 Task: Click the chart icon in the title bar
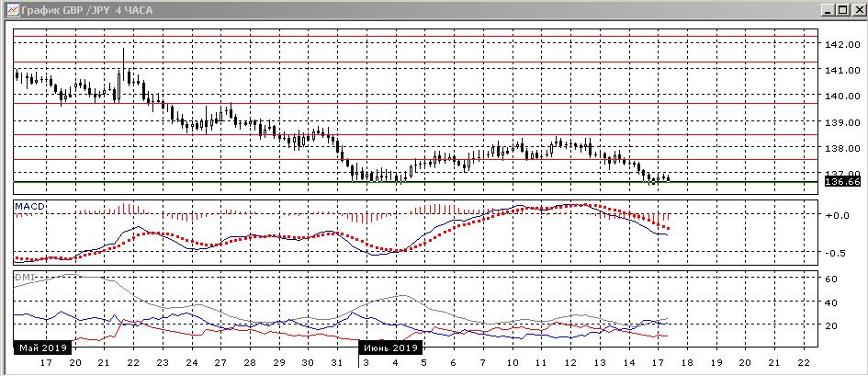tap(9, 9)
